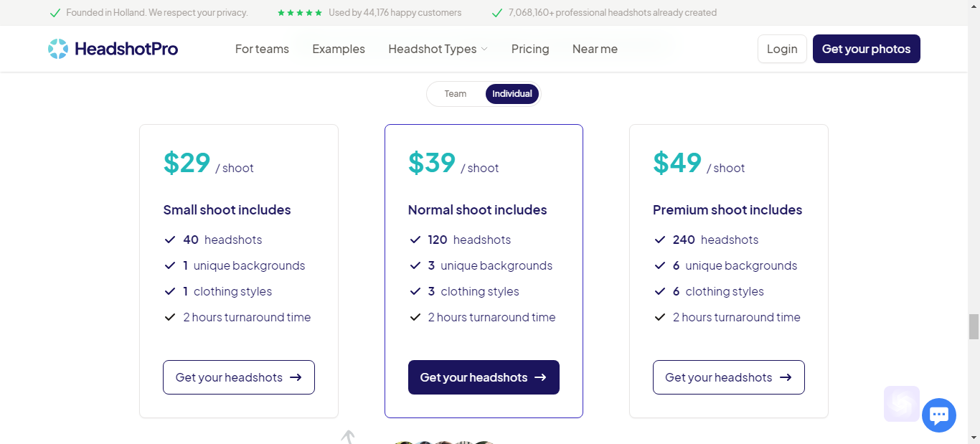Click the HeadshotPro logo icon

58,49
